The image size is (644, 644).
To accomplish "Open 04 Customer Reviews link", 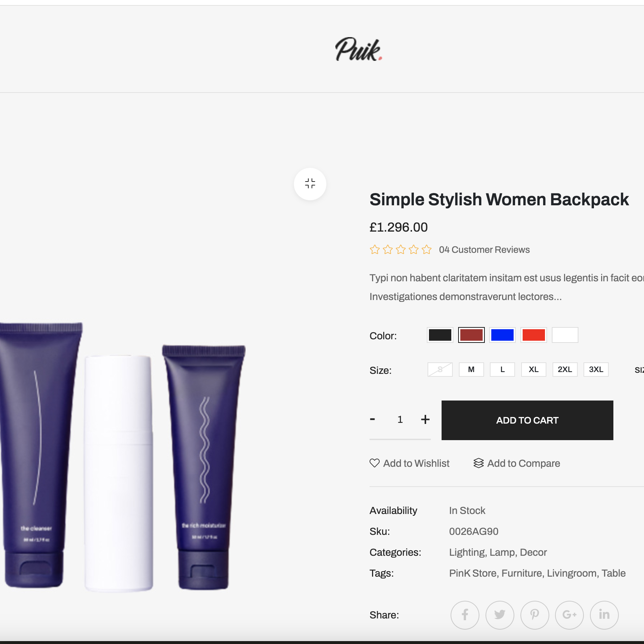I will (484, 250).
